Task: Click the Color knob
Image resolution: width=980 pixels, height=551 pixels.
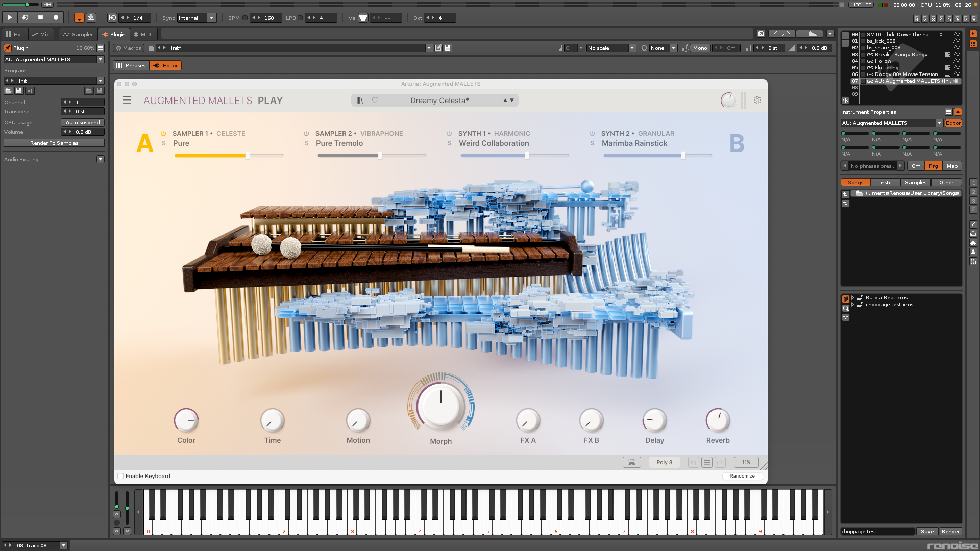Action: click(x=186, y=421)
